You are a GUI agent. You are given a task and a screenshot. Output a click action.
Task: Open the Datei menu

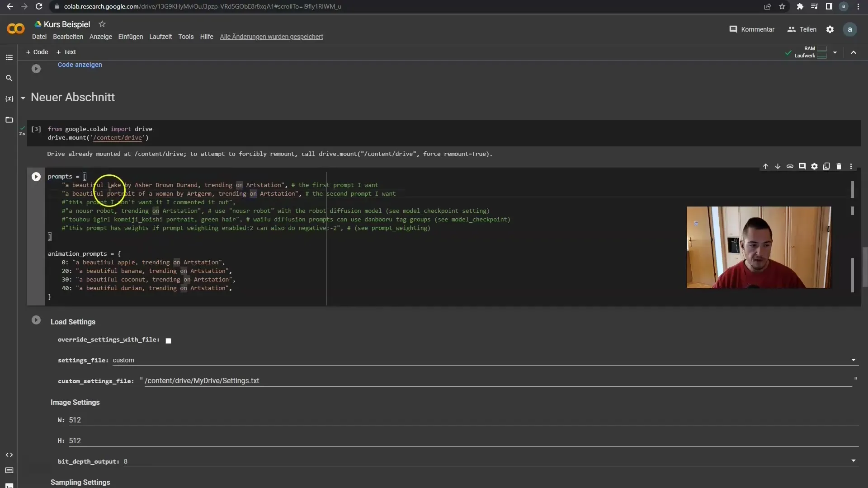39,37
